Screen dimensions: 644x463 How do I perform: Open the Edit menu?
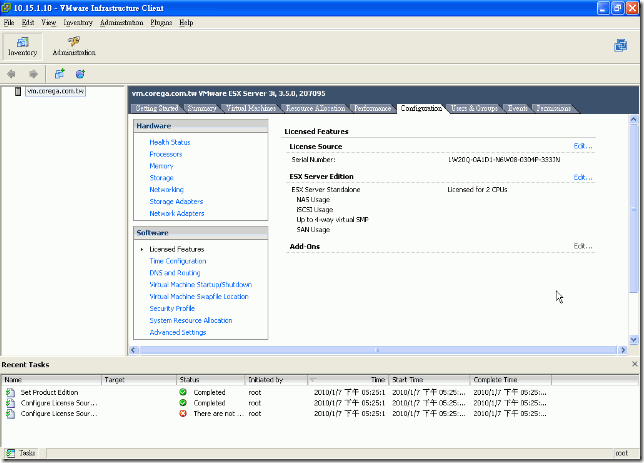pyautogui.click(x=28, y=23)
